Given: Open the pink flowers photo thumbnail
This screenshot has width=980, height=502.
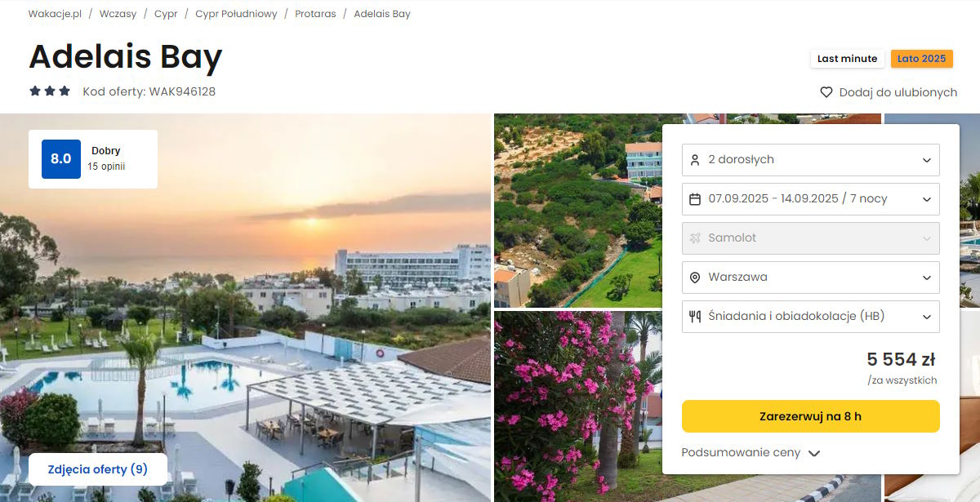Looking at the screenshot, I should tap(577, 406).
